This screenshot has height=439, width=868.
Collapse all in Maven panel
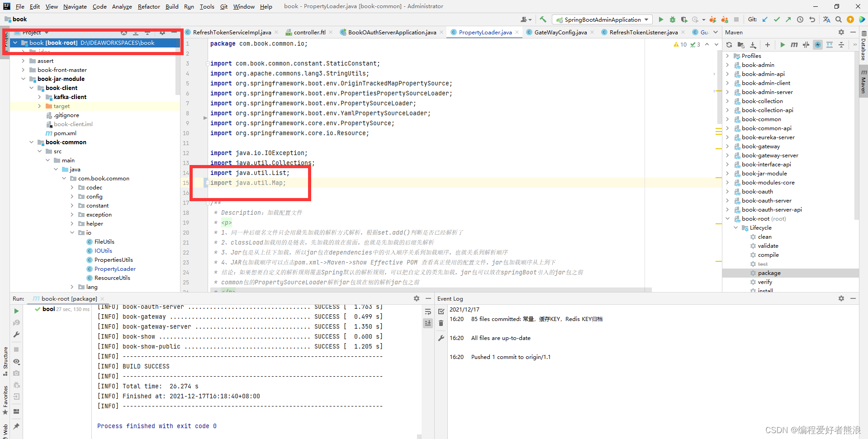841,45
